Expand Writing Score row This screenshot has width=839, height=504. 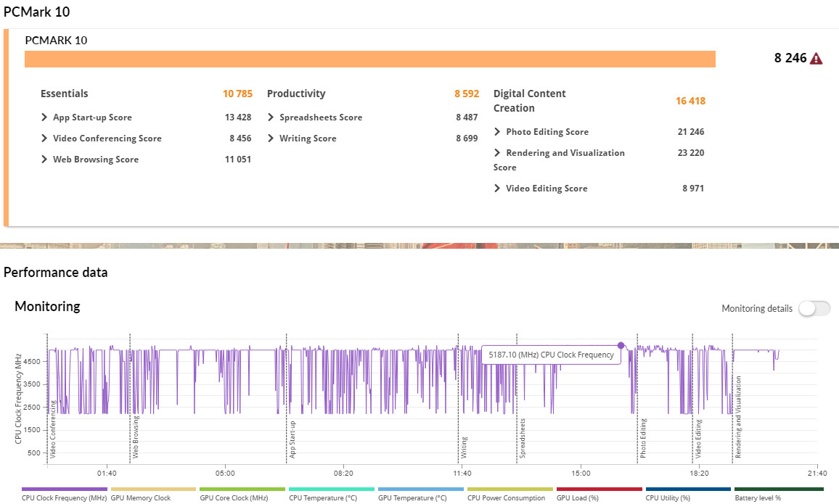pyautogui.click(x=271, y=139)
